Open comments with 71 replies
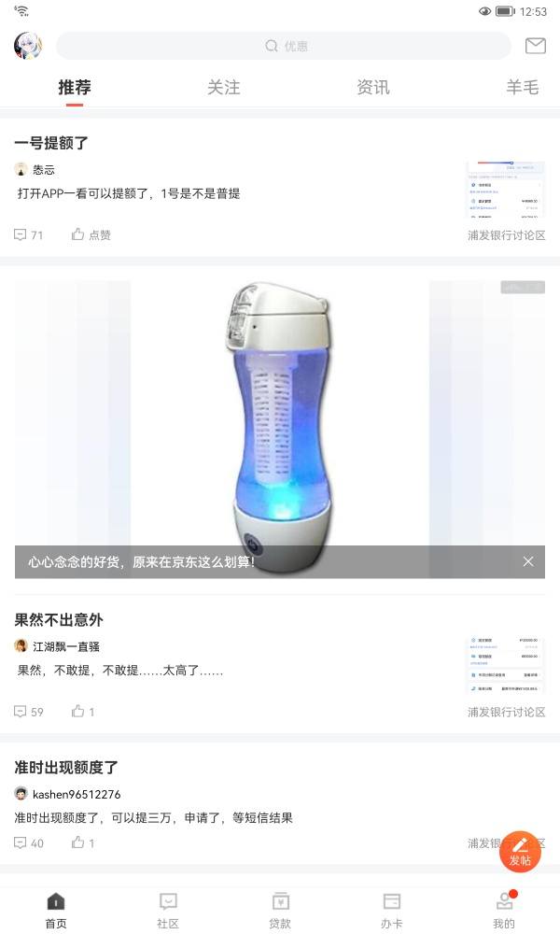The image size is (560, 934). pos(29,234)
